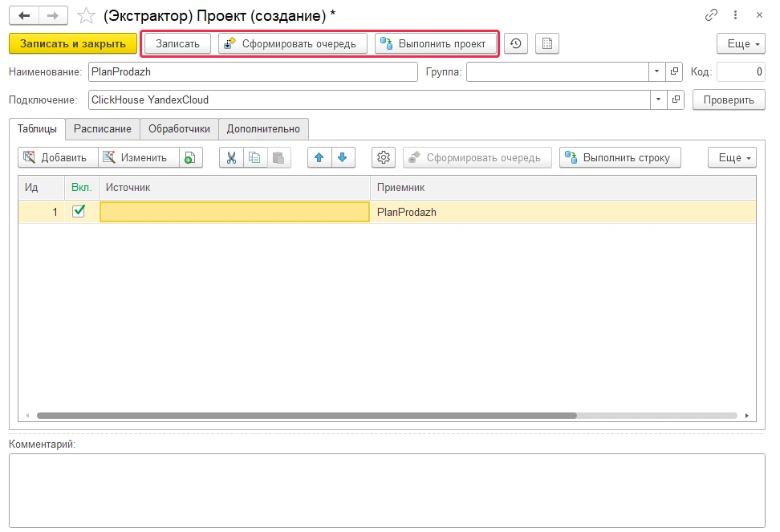
Task: Open the report document icon
Action: coord(546,43)
